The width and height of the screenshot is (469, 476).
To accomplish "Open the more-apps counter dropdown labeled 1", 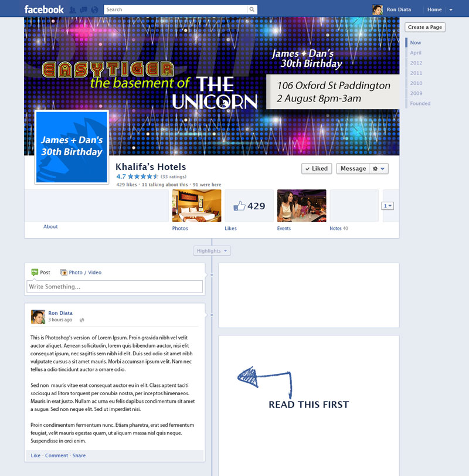I will pyautogui.click(x=388, y=206).
